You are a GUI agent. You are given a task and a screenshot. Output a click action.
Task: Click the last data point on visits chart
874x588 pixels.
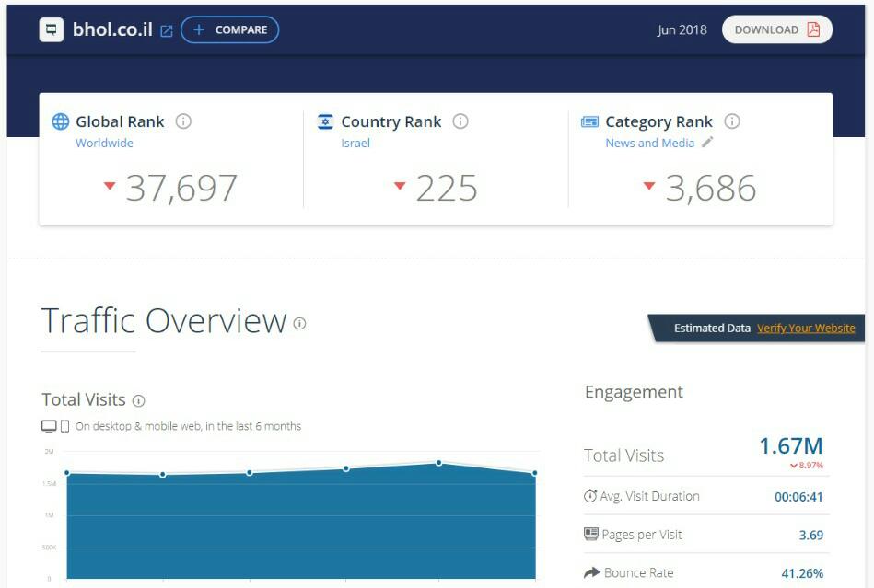pos(534,473)
